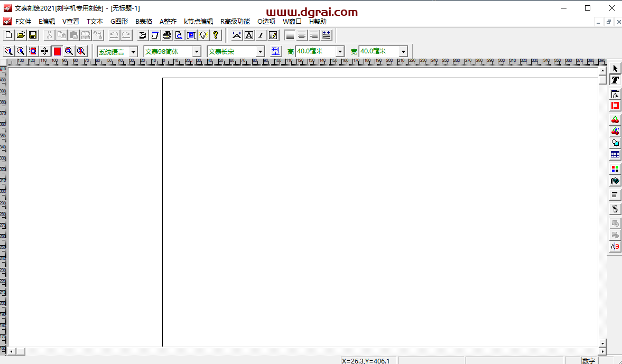Image resolution: width=622 pixels, height=364 pixels.
Task: Click the Copy icon in the toolbar
Action: click(61, 35)
